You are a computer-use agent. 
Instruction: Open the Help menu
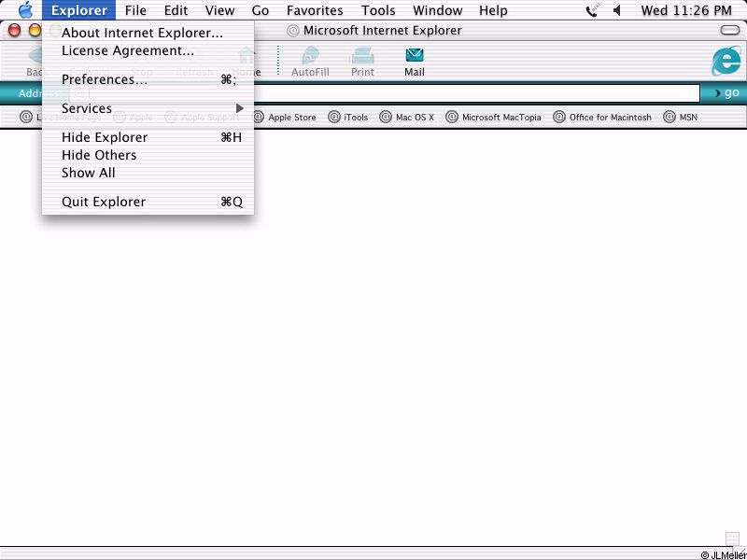[x=493, y=10]
